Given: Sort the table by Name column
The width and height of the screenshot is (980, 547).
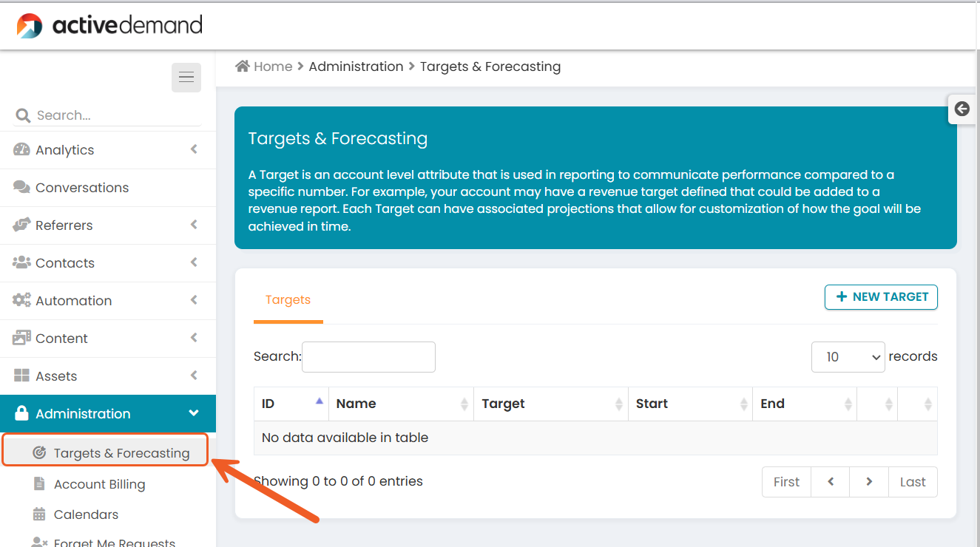Looking at the screenshot, I should coord(401,404).
